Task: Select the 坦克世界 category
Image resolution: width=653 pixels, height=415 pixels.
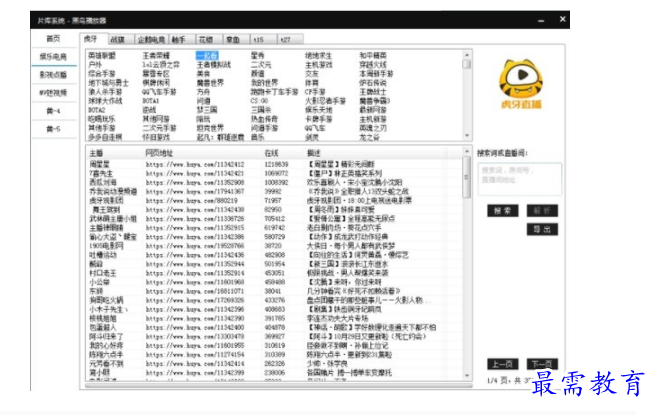Action: (210, 128)
